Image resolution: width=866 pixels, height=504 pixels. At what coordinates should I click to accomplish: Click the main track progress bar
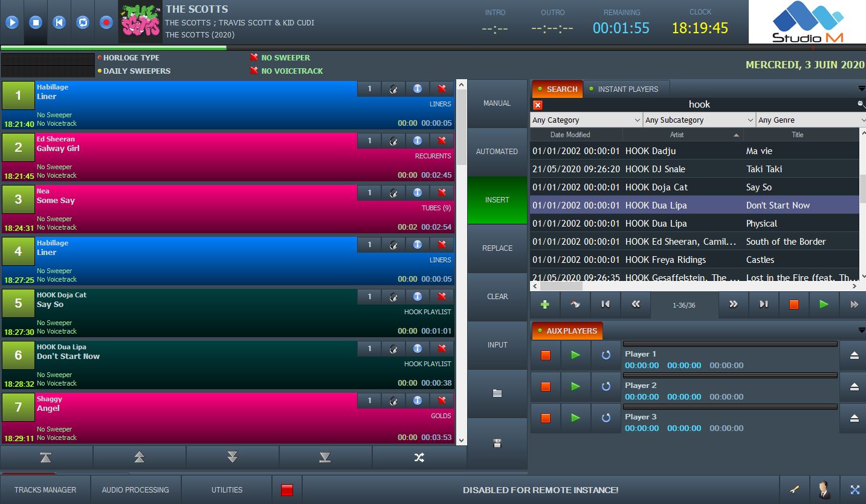point(433,47)
